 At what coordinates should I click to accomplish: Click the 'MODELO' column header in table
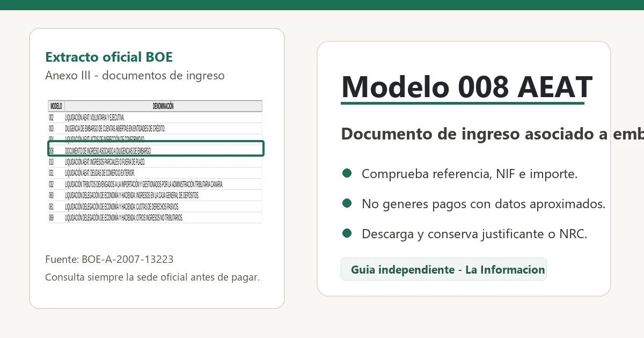click(x=56, y=106)
